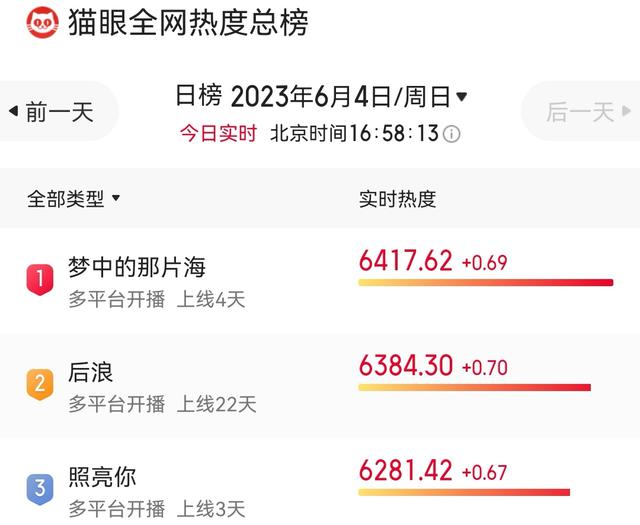
Task: Open the 全部类型 category dropdown
Action: (73, 199)
